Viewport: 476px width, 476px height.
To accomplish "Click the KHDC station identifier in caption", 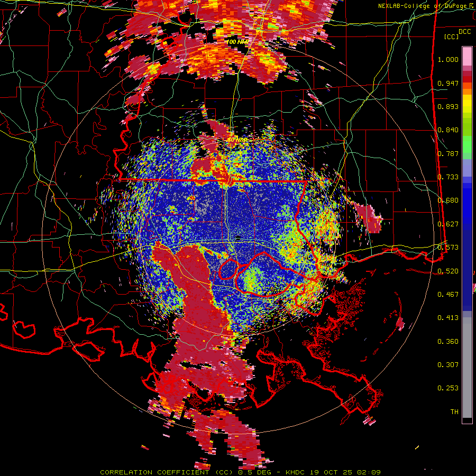I will click(296, 472).
